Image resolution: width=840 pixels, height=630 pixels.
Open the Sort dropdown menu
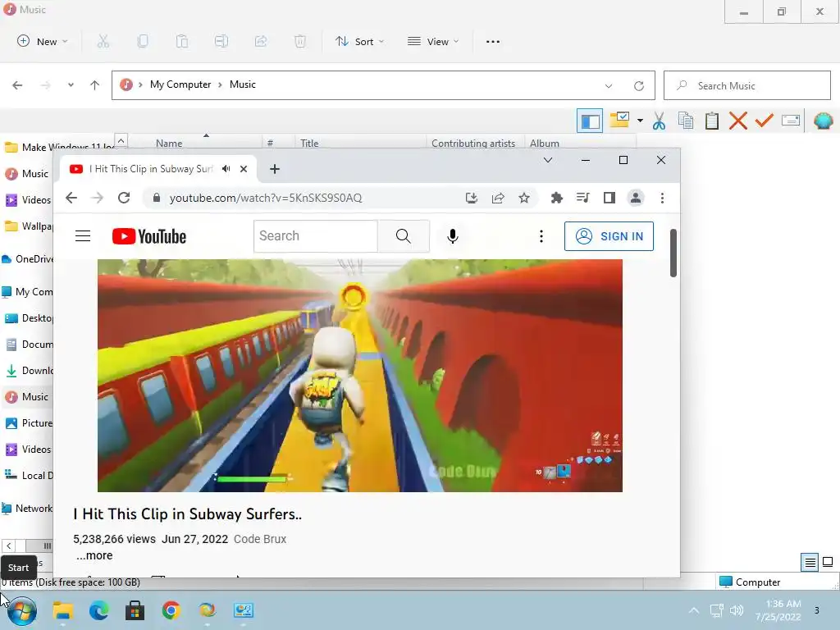(x=359, y=41)
